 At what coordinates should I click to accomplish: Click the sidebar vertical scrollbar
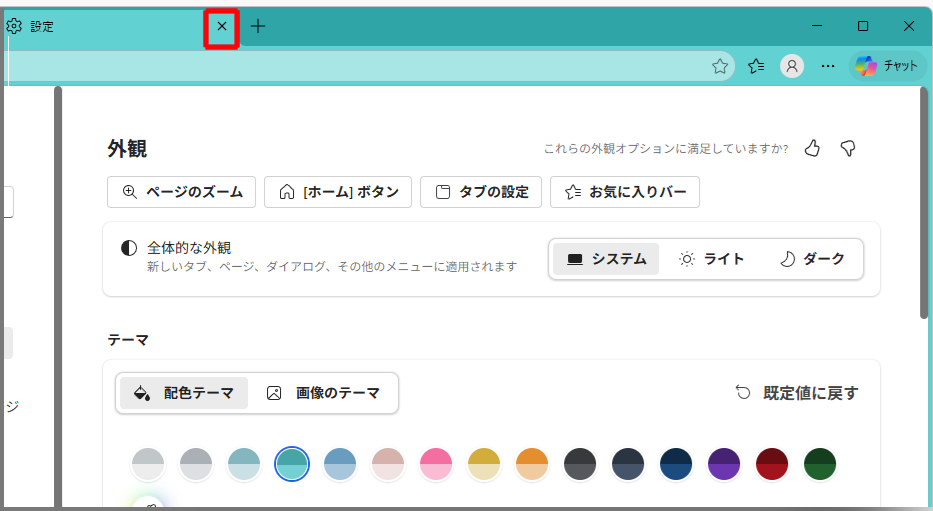(x=58, y=297)
